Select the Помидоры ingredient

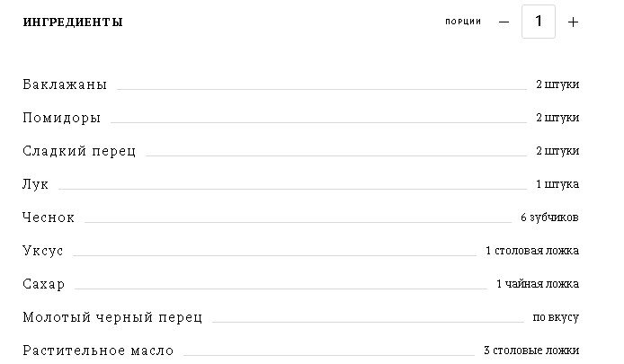[x=62, y=118]
